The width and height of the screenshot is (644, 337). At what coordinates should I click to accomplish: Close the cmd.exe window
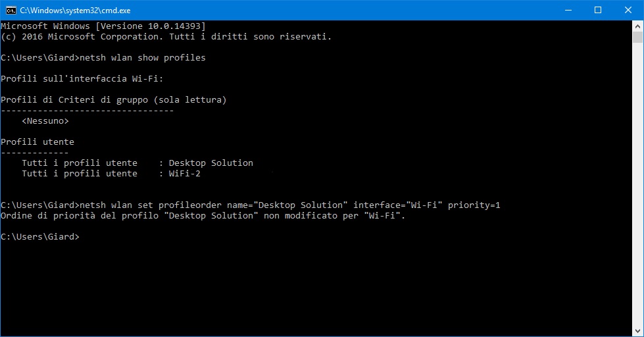[x=628, y=10]
